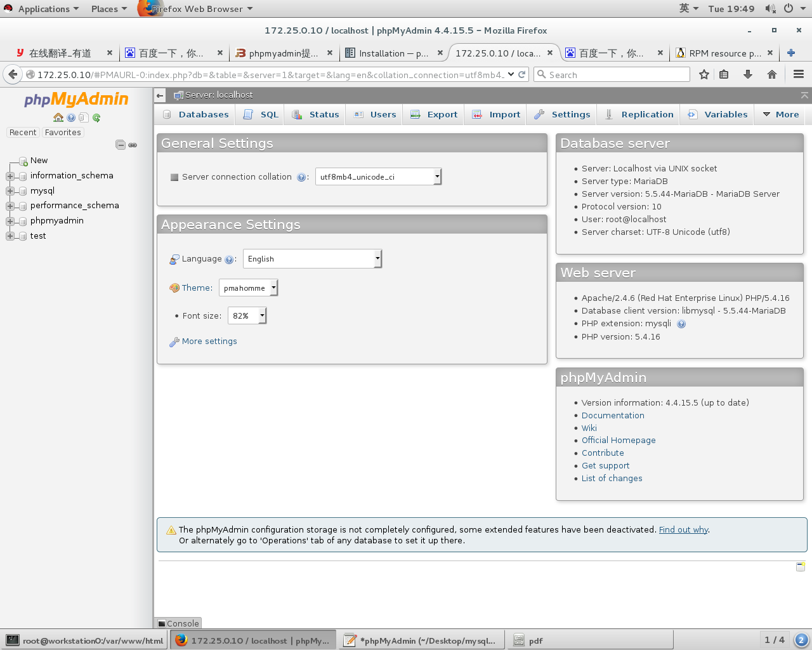This screenshot has height=650, width=812.
Task: Click the PHP extension mysqli help icon
Action: (681, 324)
